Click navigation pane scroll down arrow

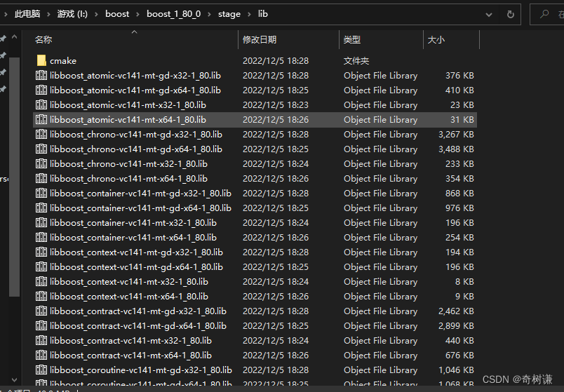[15, 379]
